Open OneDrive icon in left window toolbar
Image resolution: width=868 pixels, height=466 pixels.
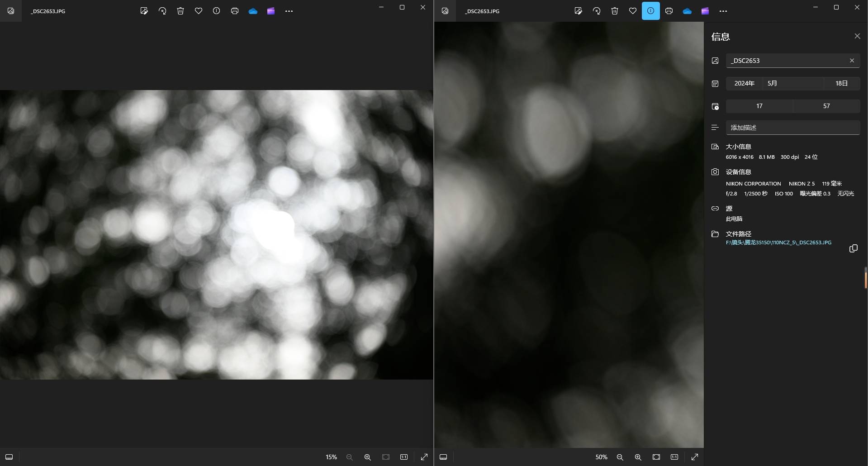click(x=253, y=11)
